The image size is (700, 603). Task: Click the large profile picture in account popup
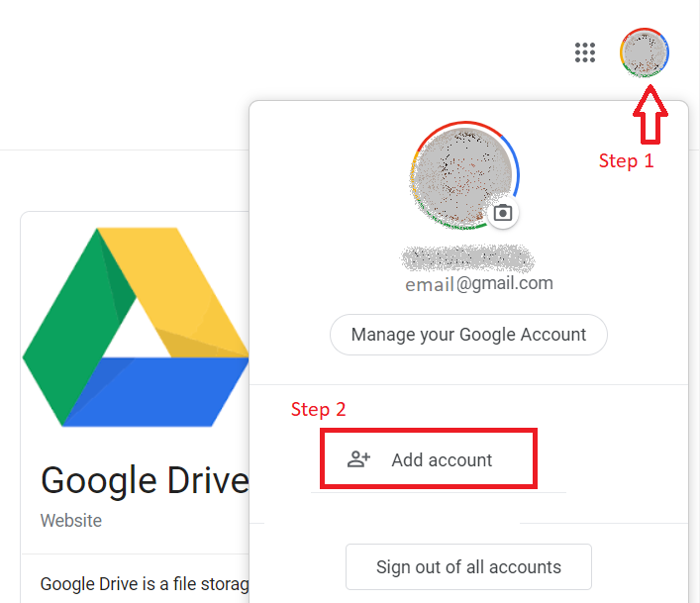(x=462, y=176)
